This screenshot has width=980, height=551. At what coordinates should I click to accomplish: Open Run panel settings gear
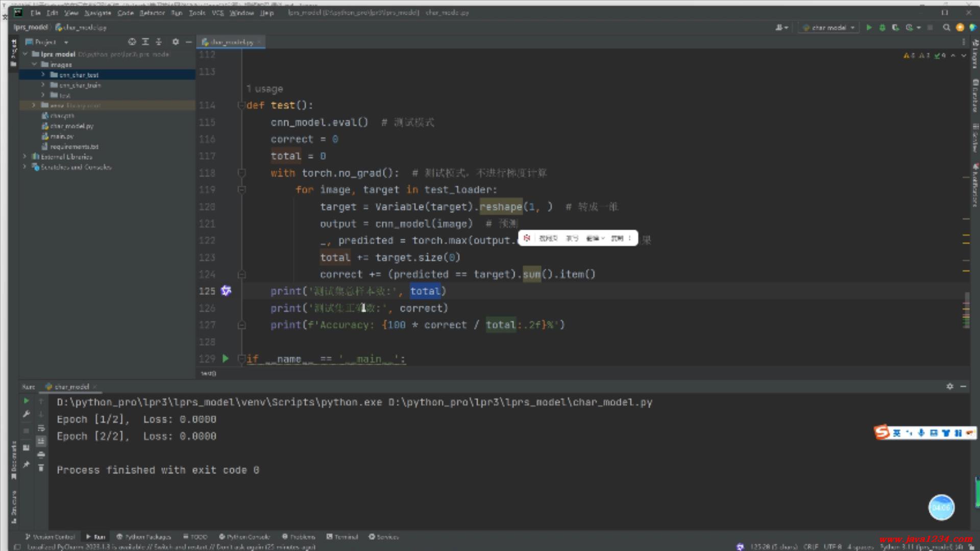(949, 387)
